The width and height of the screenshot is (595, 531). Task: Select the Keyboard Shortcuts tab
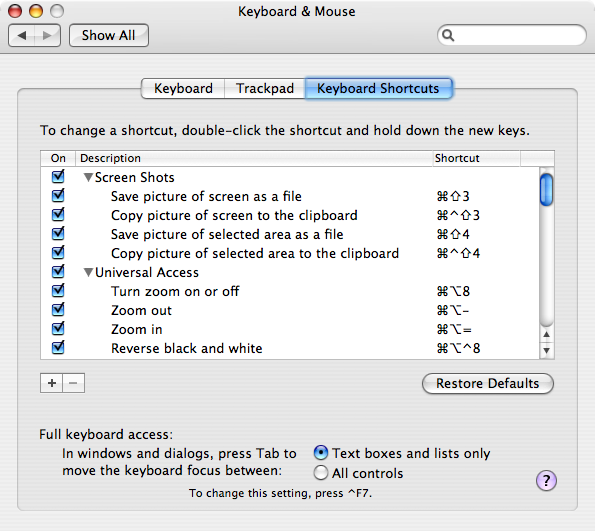tap(378, 88)
